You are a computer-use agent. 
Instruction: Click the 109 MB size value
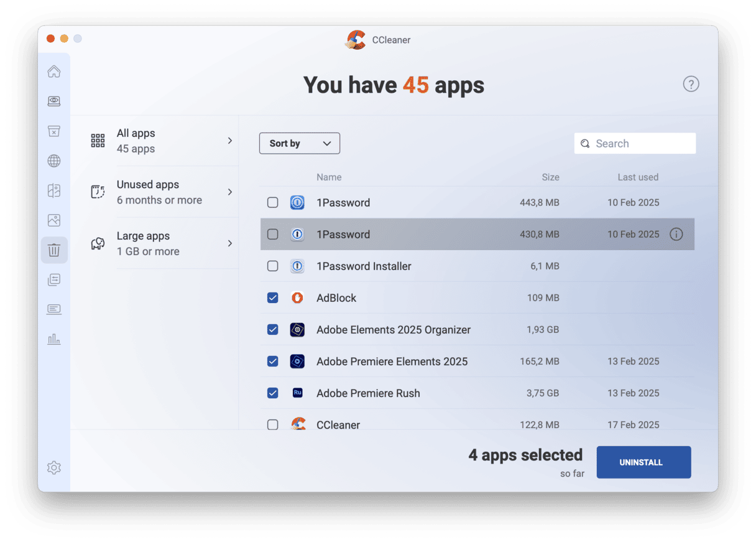pos(543,298)
